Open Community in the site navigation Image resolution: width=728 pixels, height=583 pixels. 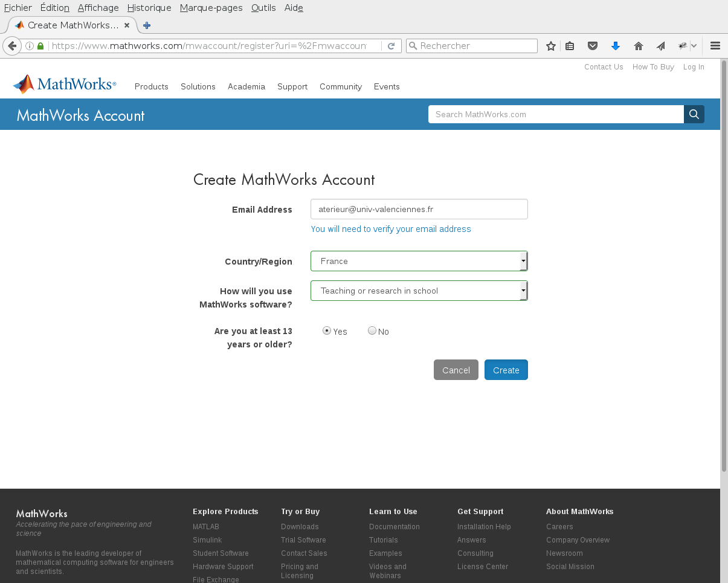tap(341, 86)
